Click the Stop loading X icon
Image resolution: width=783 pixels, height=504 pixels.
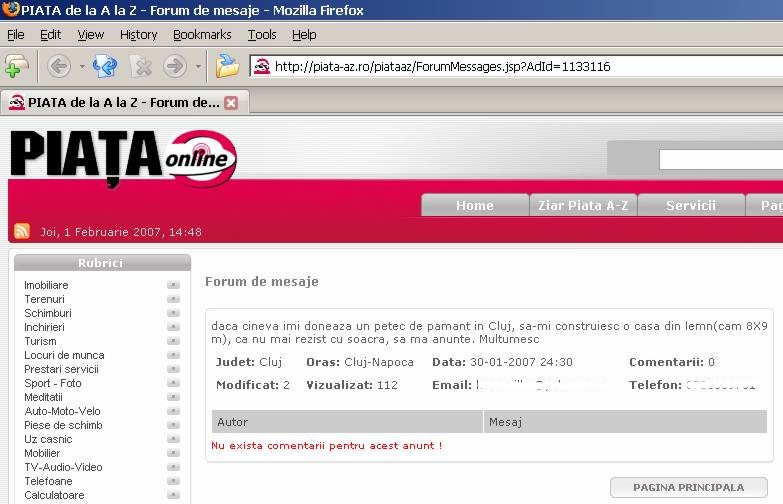coord(141,67)
